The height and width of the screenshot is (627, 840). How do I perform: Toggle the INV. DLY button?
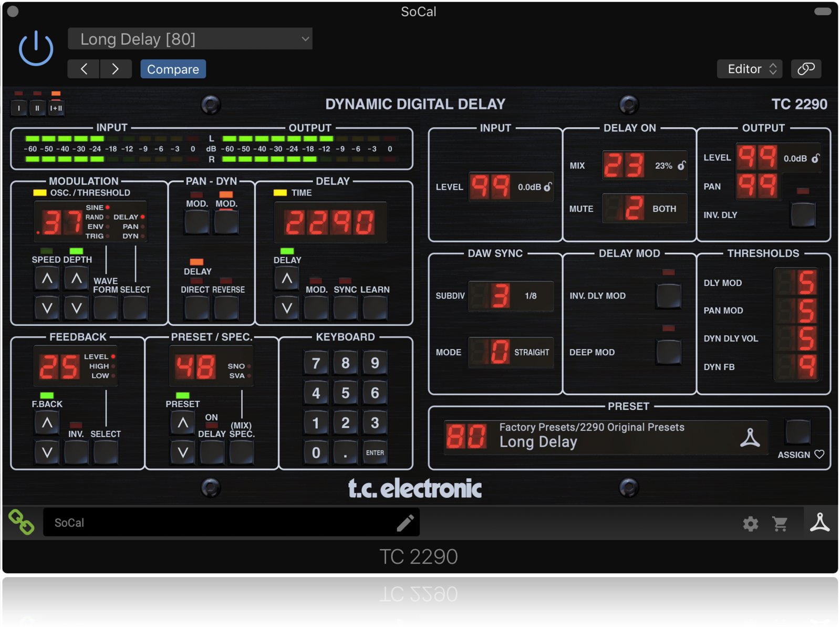click(x=803, y=215)
